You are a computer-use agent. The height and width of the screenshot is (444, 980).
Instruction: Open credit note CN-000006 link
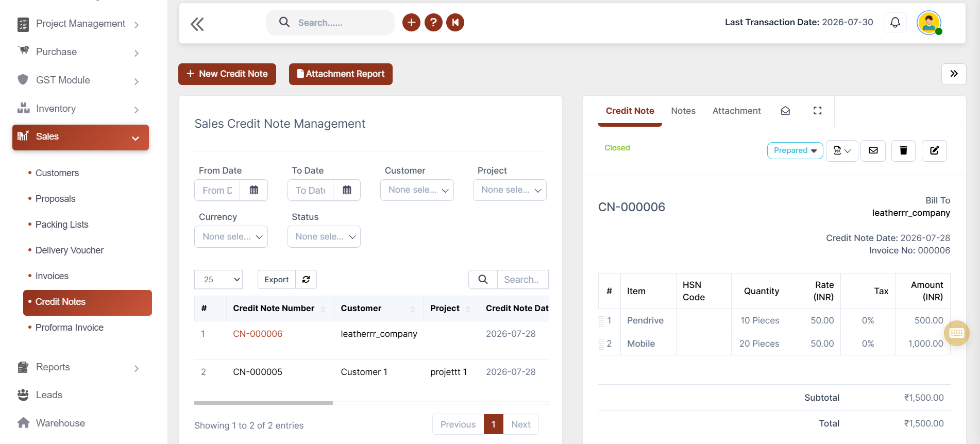click(x=258, y=334)
